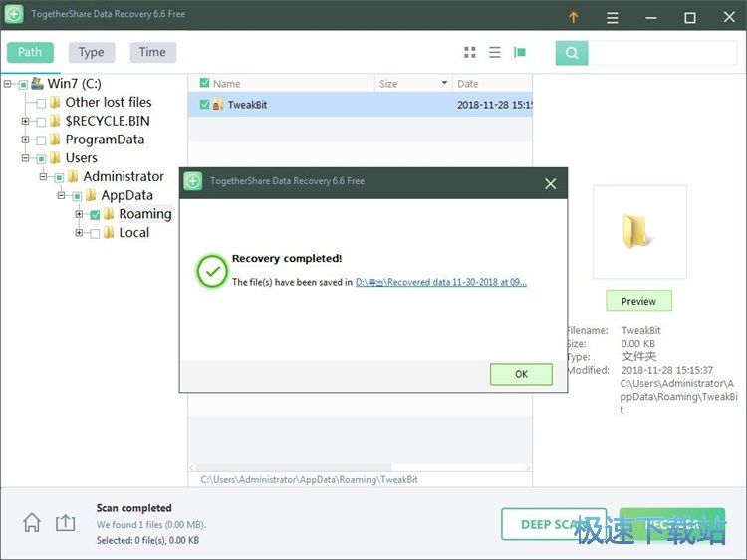
Task: Toggle the Administrator folder checkbox
Action: pos(59,177)
